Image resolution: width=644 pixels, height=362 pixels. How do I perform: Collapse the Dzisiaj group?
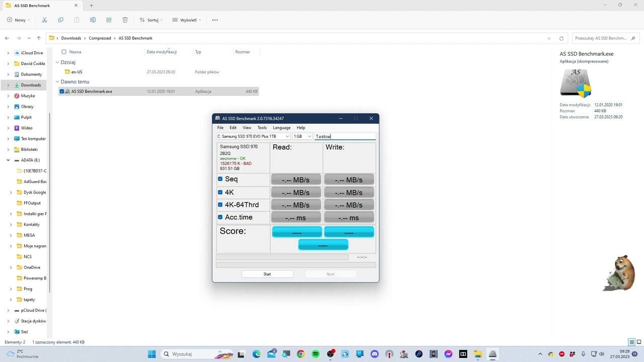point(57,62)
